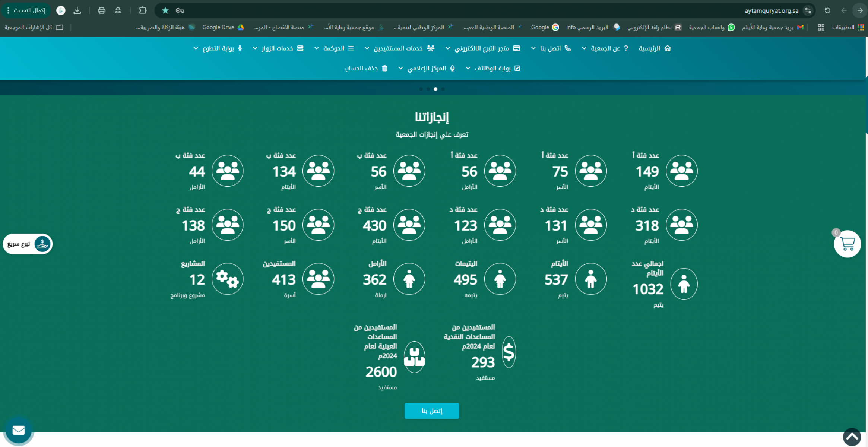Screen dimensions: 868x447
Task: Click the projects gears icon
Action: pos(227,279)
